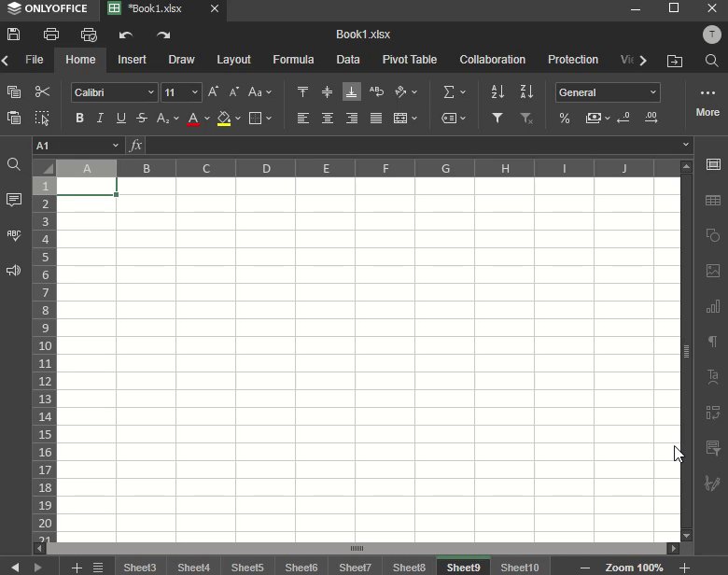The width and height of the screenshot is (728, 575).
Task: Switch to the Insert tab
Action: 132,60
